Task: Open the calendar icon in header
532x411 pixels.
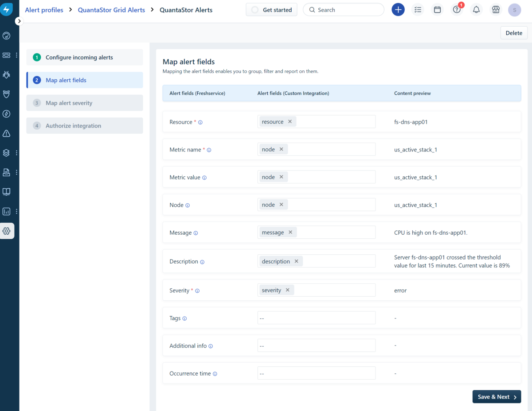Action: pyautogui.click(x=437, y=10)
